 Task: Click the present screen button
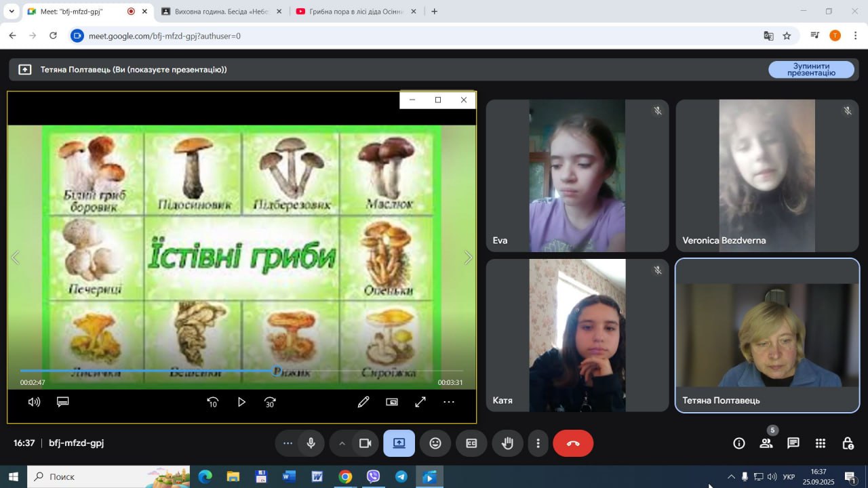pos(399,443)
